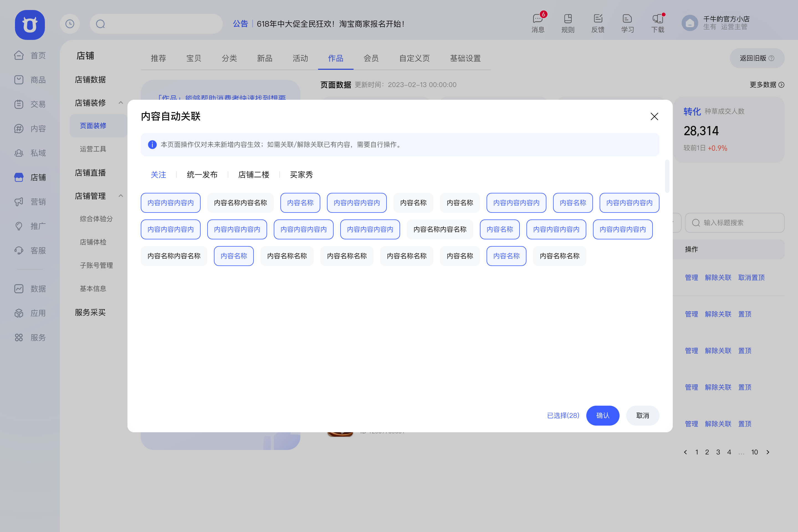Open 店铺数据 in store menu
The image size is (798, 532).
tap(90, 80)
